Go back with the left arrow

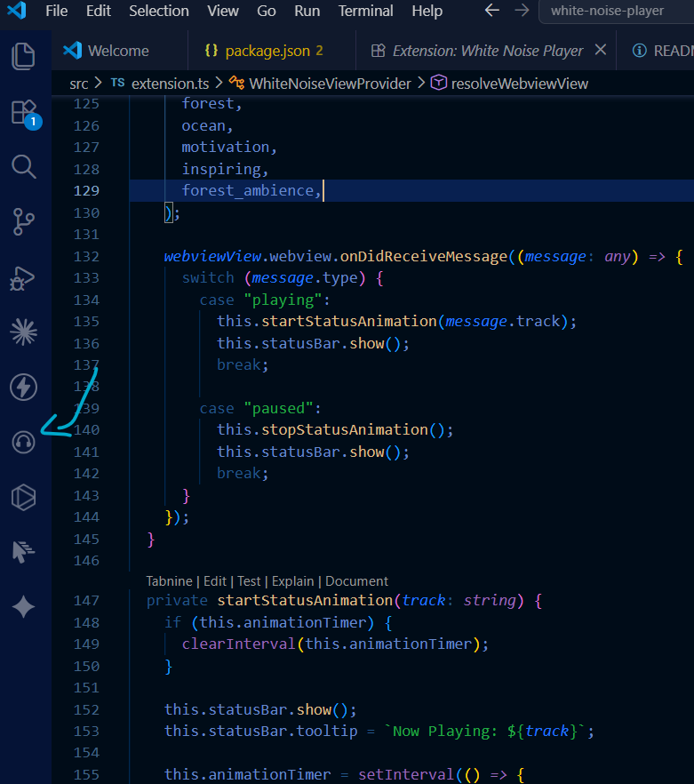click(x=492, y=11)
